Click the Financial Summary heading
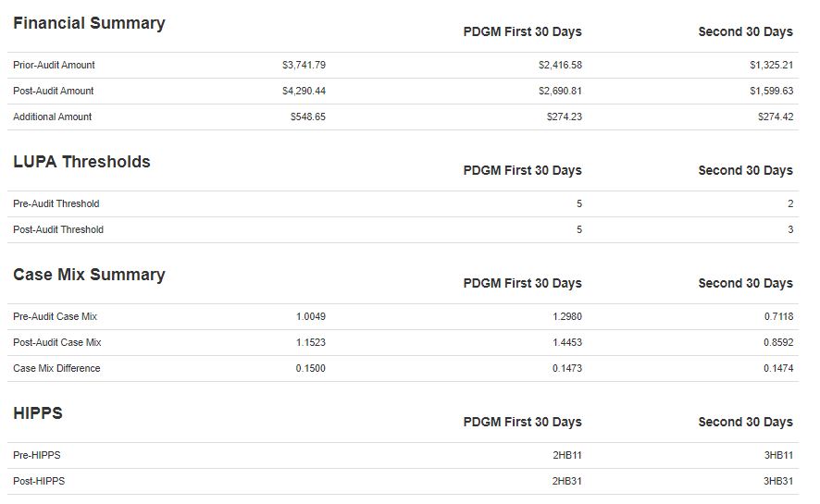820x504 pixels. click(89, 23)
